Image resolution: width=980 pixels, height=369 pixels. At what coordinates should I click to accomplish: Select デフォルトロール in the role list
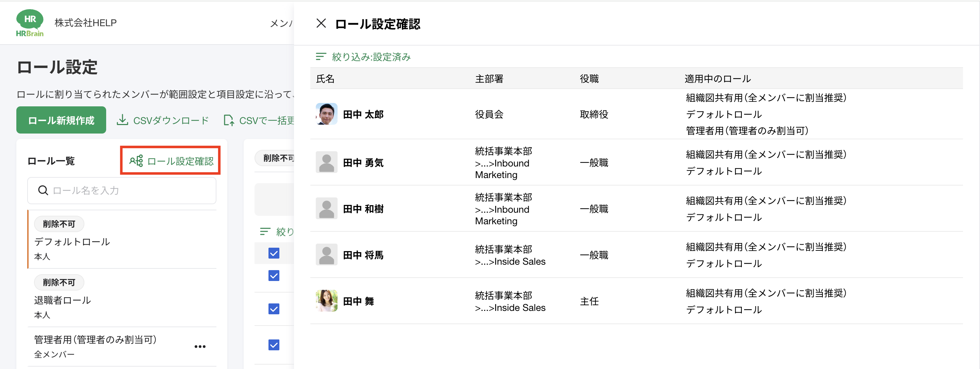coord(72,242)
